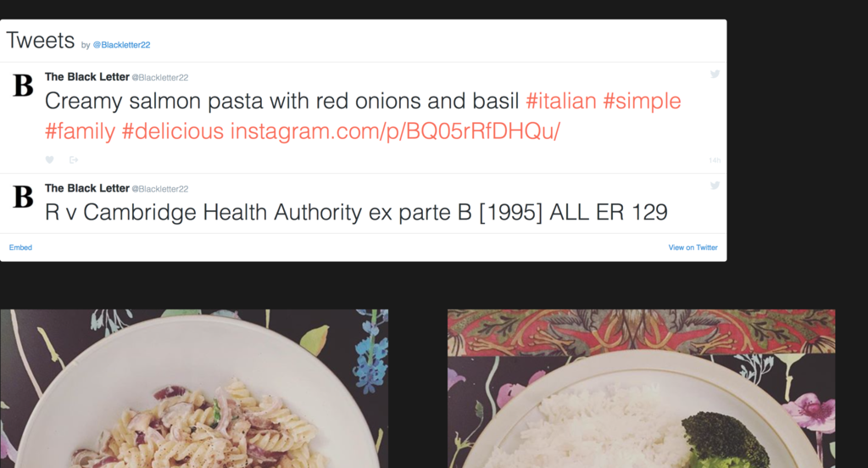The width and height of the screenshot is (868, 468).
Task: Click R v Cambridge Health Authority tweet text
Action: point(356,213)
